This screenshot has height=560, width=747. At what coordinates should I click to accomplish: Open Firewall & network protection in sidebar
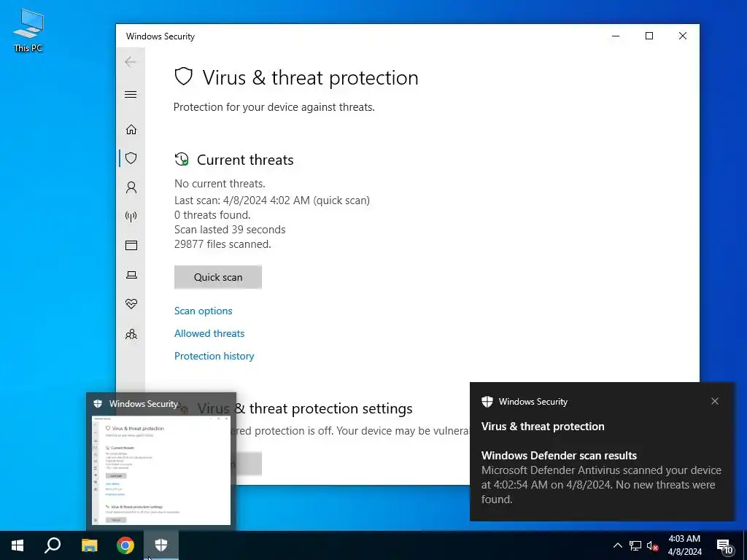(131, 217)
